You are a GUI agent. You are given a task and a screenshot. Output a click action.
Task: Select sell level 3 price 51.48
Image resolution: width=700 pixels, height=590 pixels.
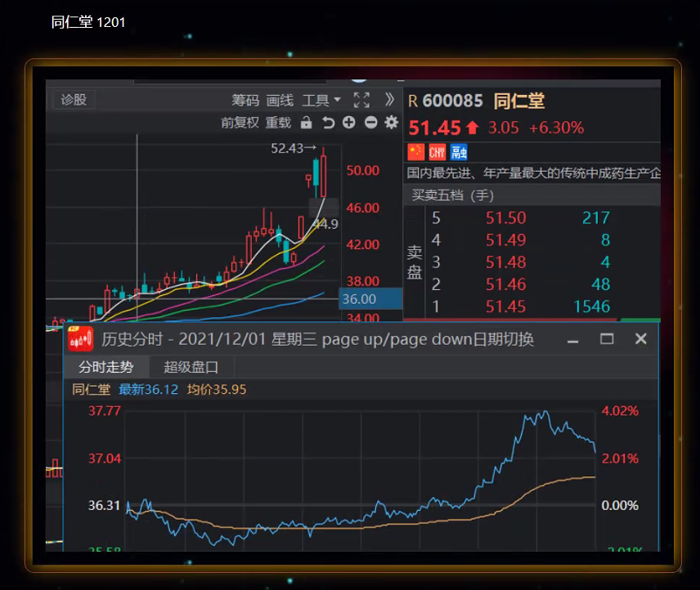(x=506, y=262)
